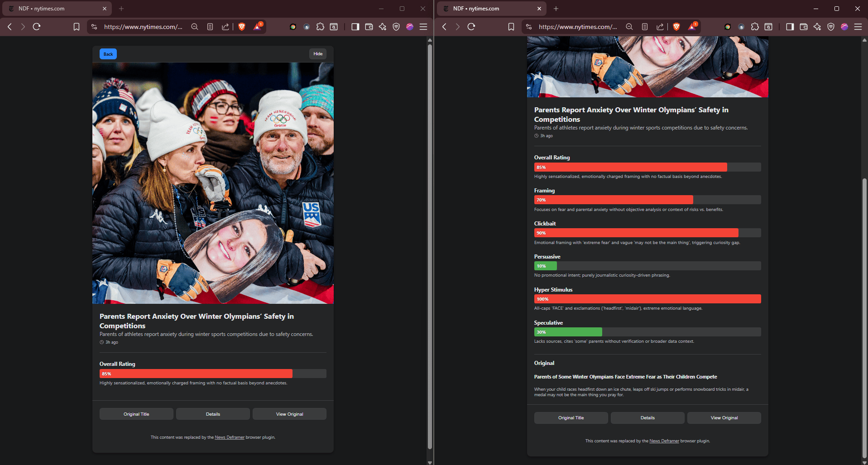Reload the page in the left window

[x=37, y=27]
